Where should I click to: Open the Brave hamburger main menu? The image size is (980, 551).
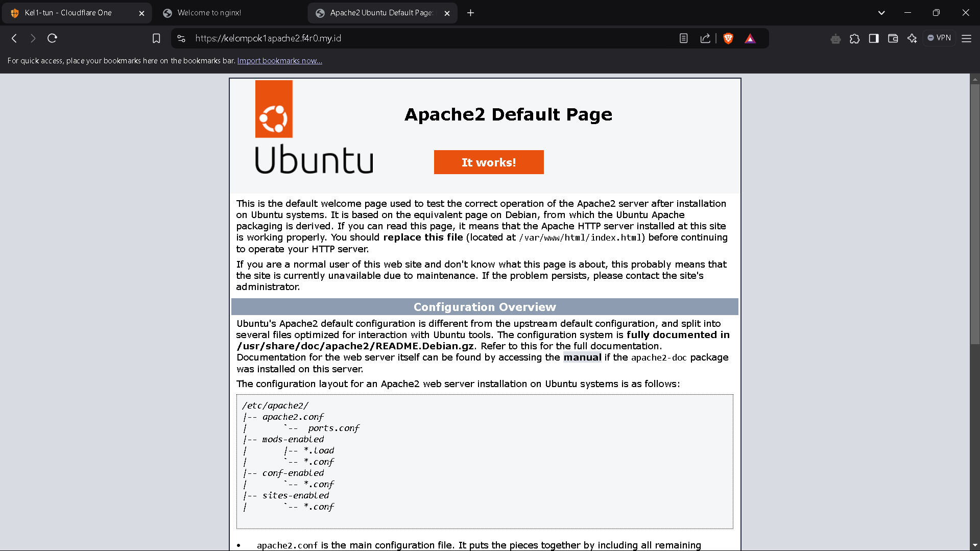[x=966, y=38]
